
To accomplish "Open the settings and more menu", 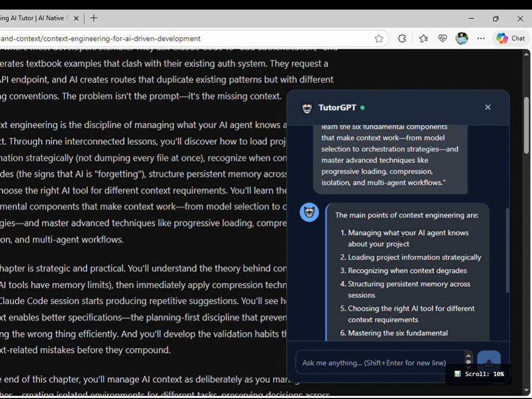I will [481, 39].
